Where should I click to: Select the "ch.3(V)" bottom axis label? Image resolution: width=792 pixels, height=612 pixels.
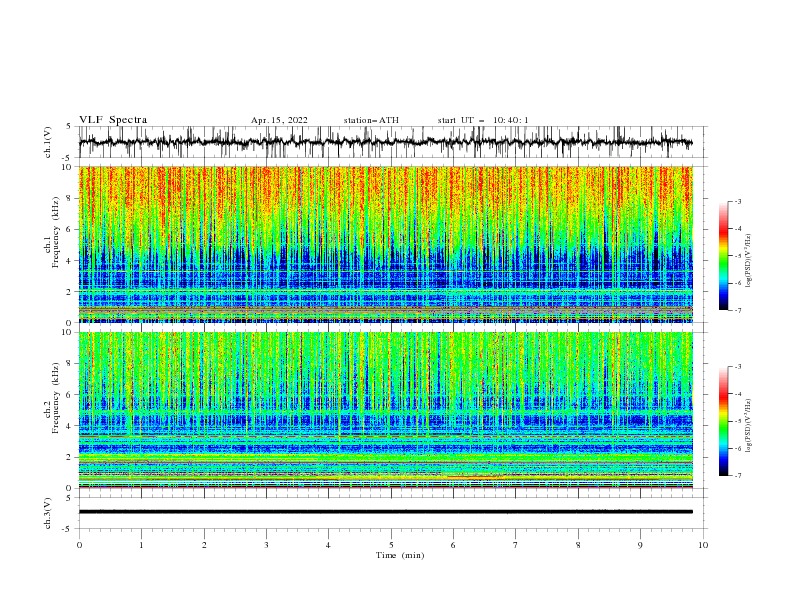pyautogui.click(x=48, y=513)
